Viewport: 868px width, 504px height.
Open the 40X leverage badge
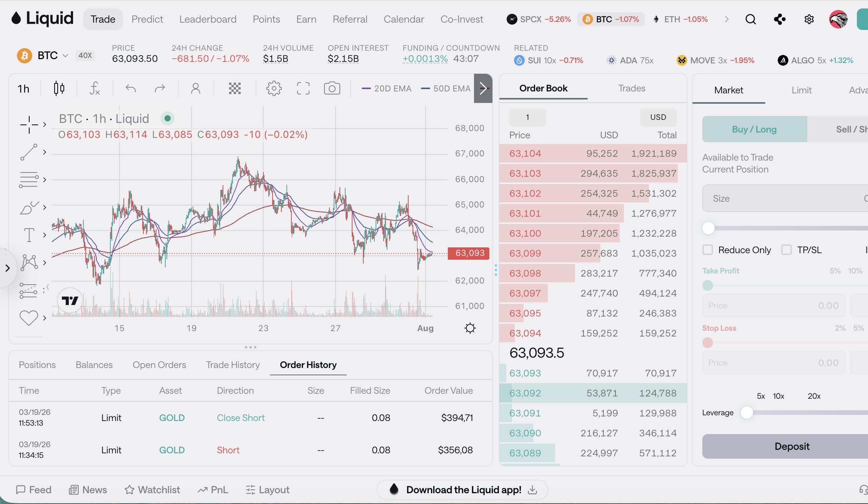pyautogui.click(x=85, y=55)
